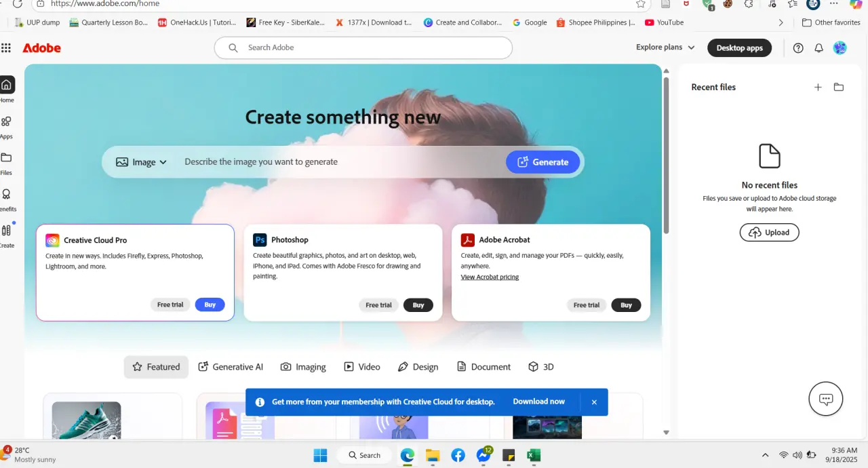Click the Search Adobe field
The image size is (868, 468).
coord(363,47)
